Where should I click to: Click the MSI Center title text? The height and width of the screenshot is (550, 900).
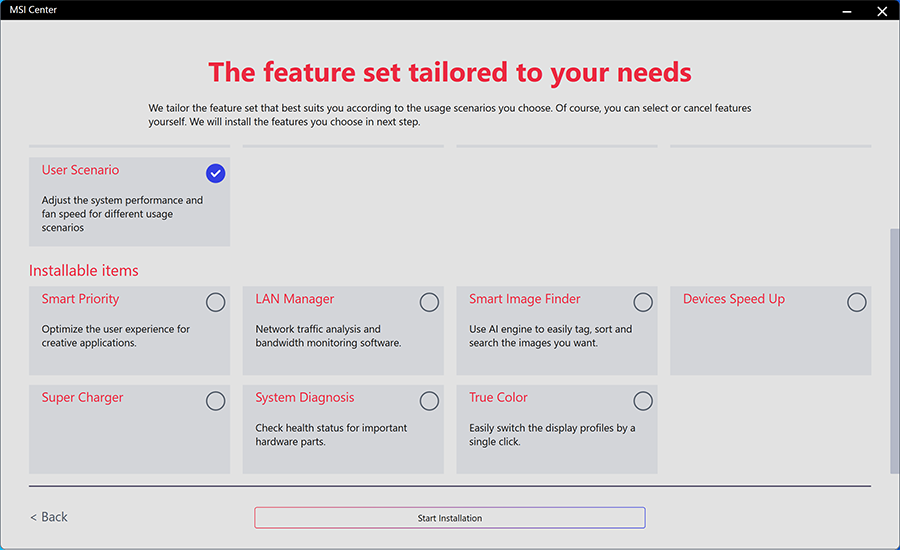33,10
